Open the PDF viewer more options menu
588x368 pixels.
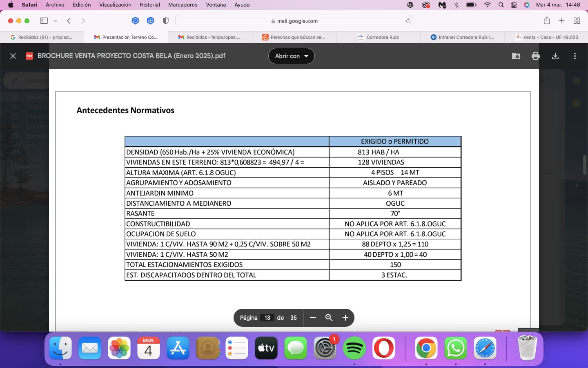coord(575,56)
